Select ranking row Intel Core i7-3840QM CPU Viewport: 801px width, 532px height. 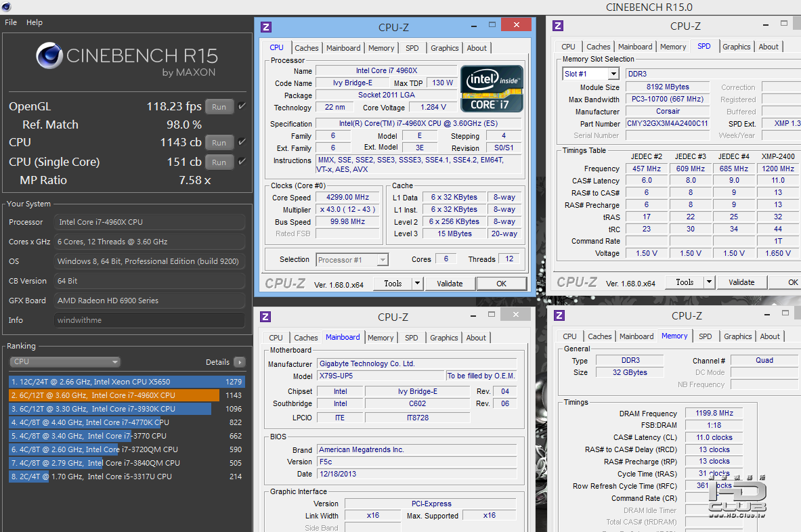pyautogui.click(x=127, y=462)
